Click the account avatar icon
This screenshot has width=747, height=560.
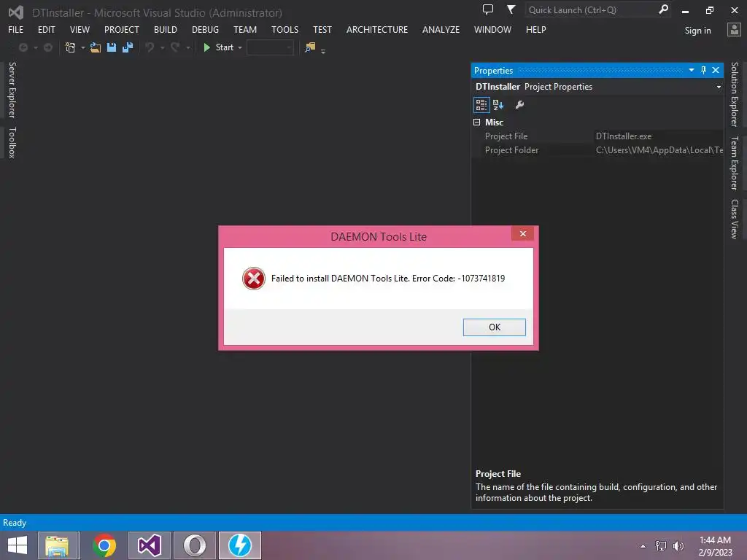pyautogui.click(x=734, y=29)
